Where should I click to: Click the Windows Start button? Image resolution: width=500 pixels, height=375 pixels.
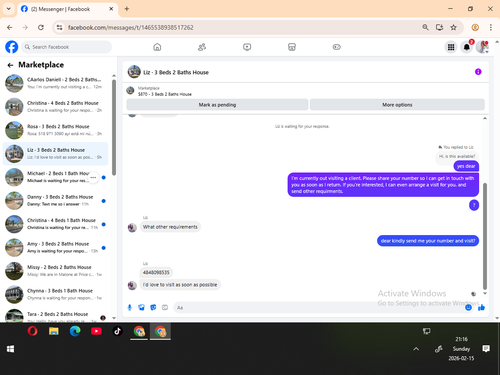10,349
